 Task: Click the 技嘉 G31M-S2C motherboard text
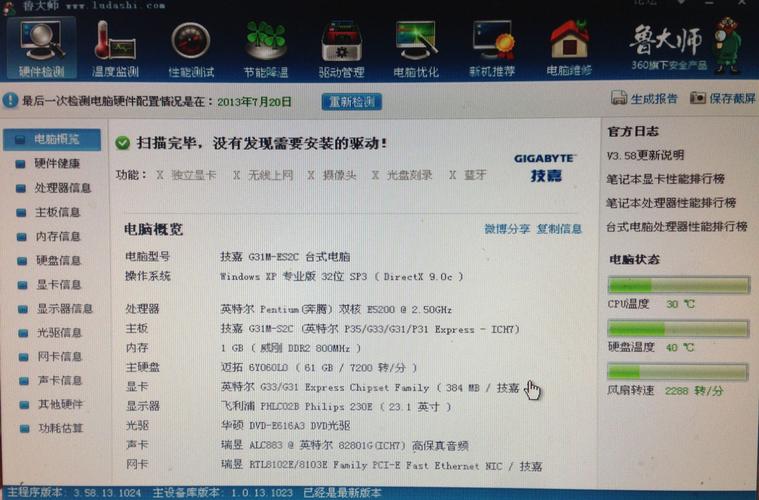click(370, 329)
